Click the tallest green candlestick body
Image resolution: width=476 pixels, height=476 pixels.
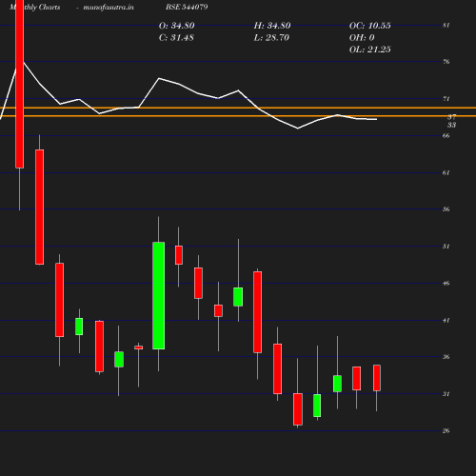point(159,296)
